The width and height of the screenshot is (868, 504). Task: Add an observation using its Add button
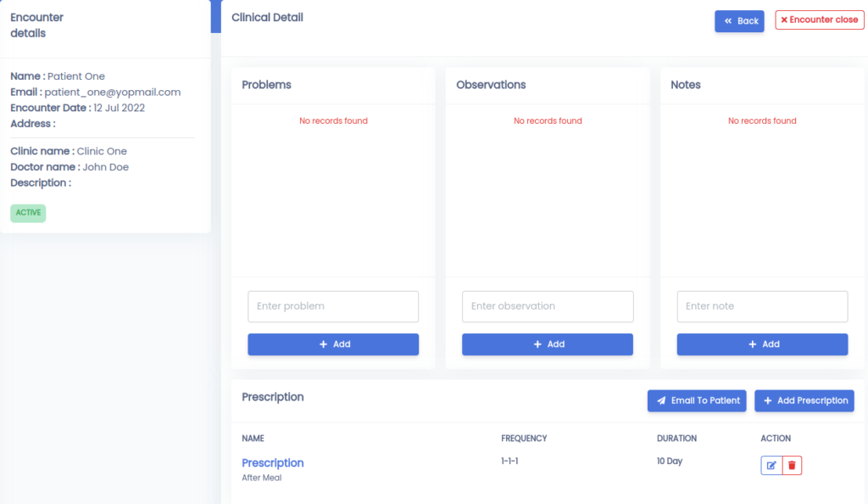(548, 344)
